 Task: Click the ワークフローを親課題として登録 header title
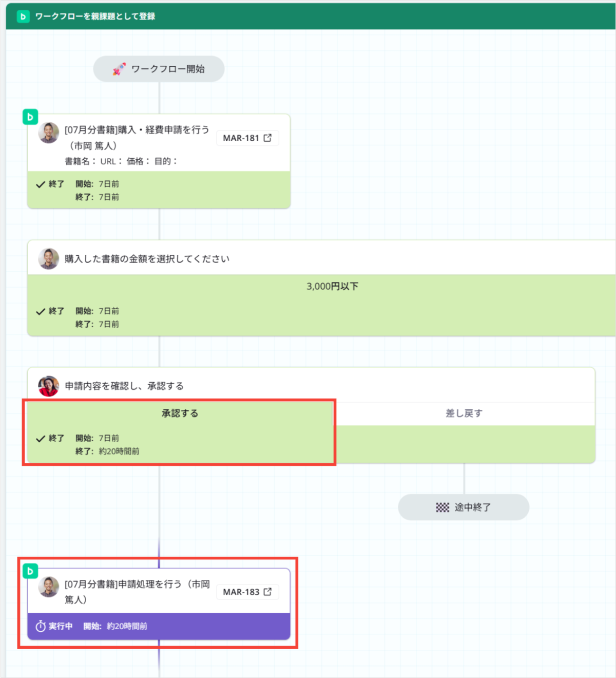95,16
